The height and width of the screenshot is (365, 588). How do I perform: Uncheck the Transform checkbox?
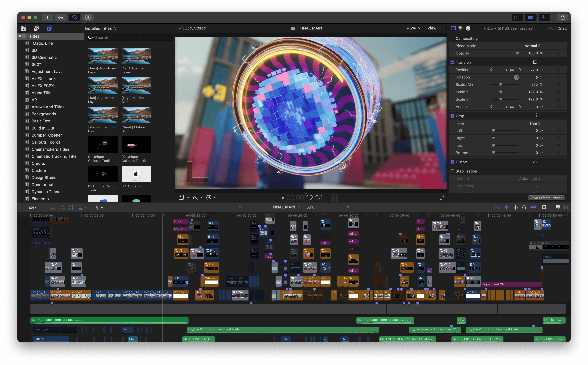tap(452, 62)
